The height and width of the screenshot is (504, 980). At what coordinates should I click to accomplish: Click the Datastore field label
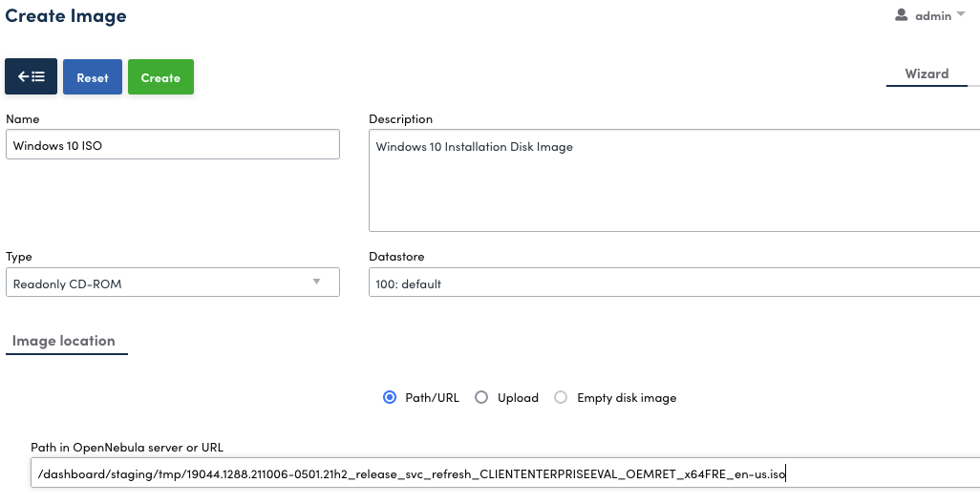click(396, 257)
